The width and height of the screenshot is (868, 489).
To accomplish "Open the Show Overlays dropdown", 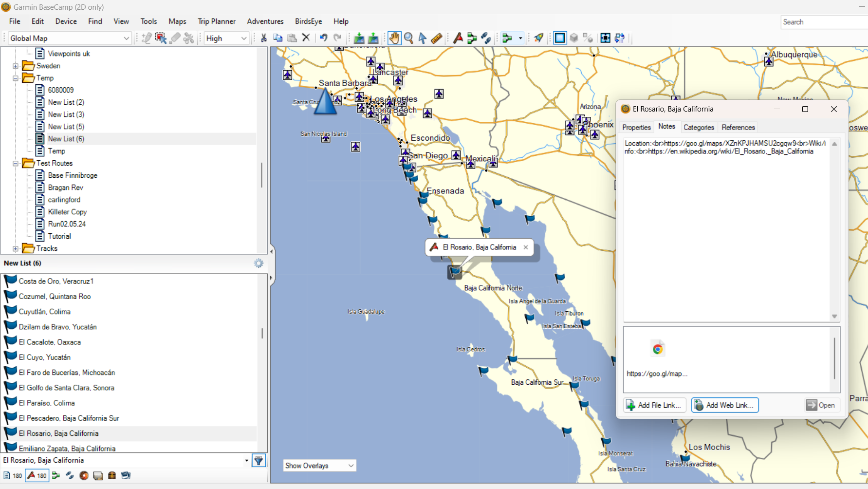I will pyautogui.click(x=319, y=466).
